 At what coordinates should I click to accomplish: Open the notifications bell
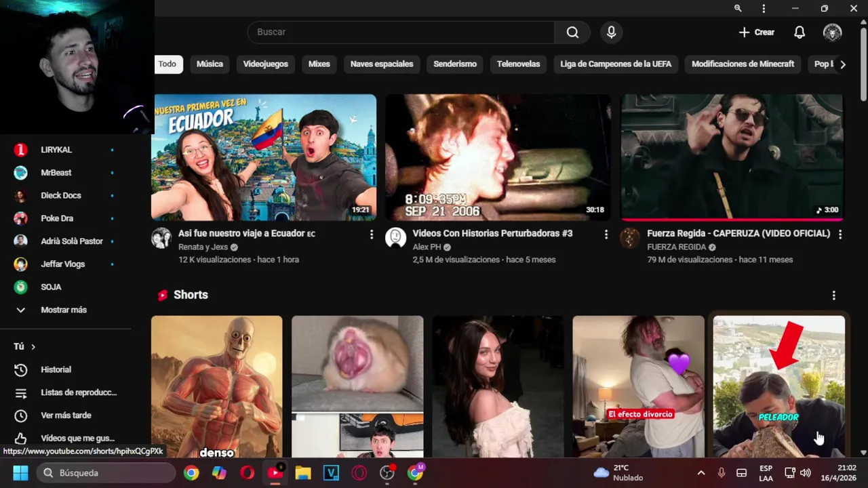point(800,33)
